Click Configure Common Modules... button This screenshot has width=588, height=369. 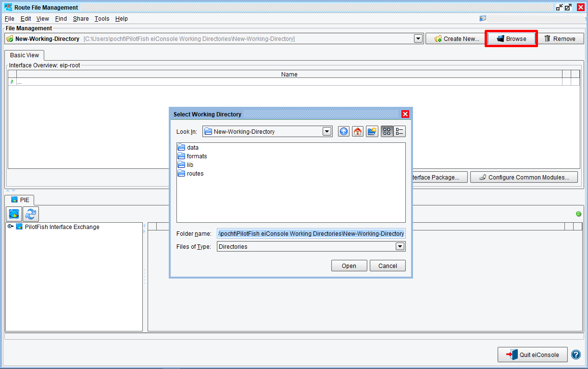pyautogui.click(x=525, y=178)
